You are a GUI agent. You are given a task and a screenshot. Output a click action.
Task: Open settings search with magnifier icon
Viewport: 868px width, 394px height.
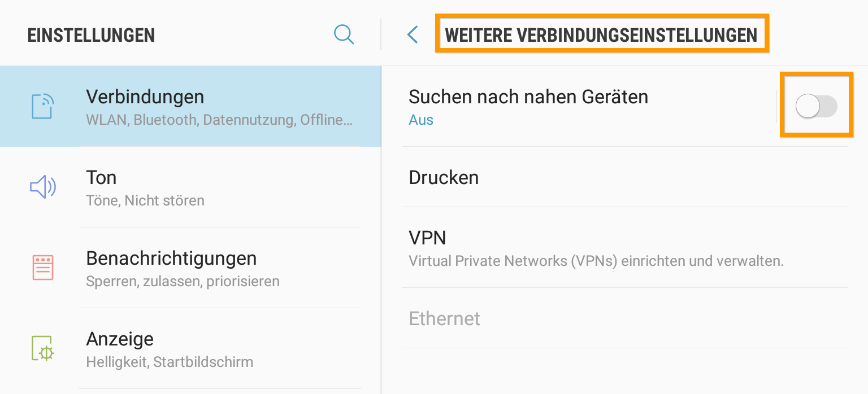344,34
